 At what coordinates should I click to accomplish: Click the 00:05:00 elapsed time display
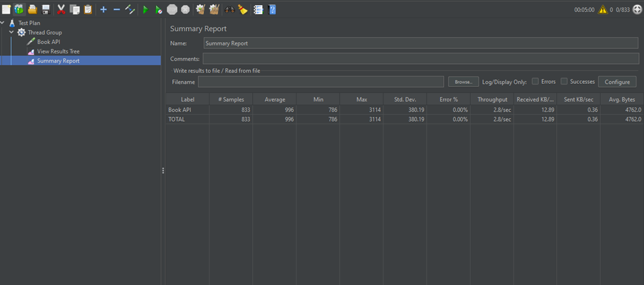point(584,10)
